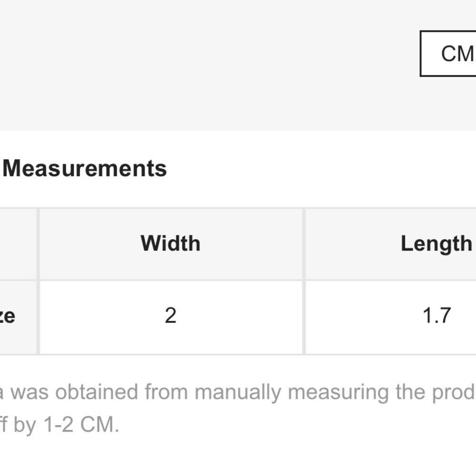Switch units with the CM toggle
The width and height of the screenshot is (476, 476).
coord(448,54)
